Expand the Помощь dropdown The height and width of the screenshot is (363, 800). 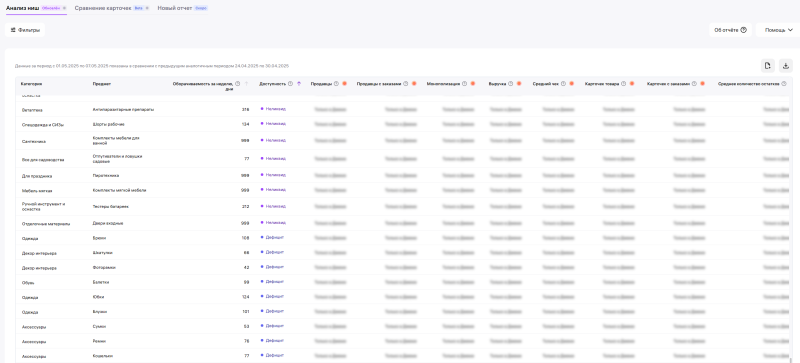(x=778, y=30)
